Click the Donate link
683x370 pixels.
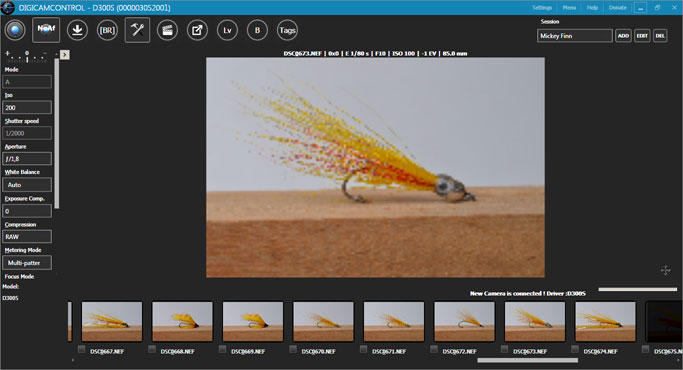tap(617, 7)
